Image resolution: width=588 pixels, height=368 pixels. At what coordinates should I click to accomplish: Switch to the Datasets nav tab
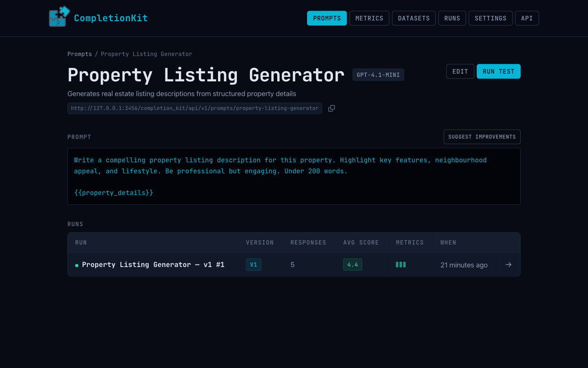click(414, 18)
